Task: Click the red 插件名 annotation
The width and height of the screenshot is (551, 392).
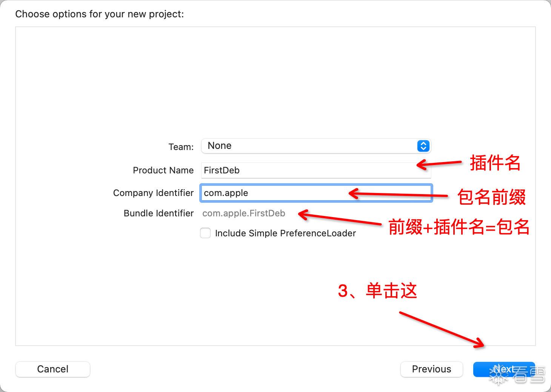Action: [x=495, y=163]
